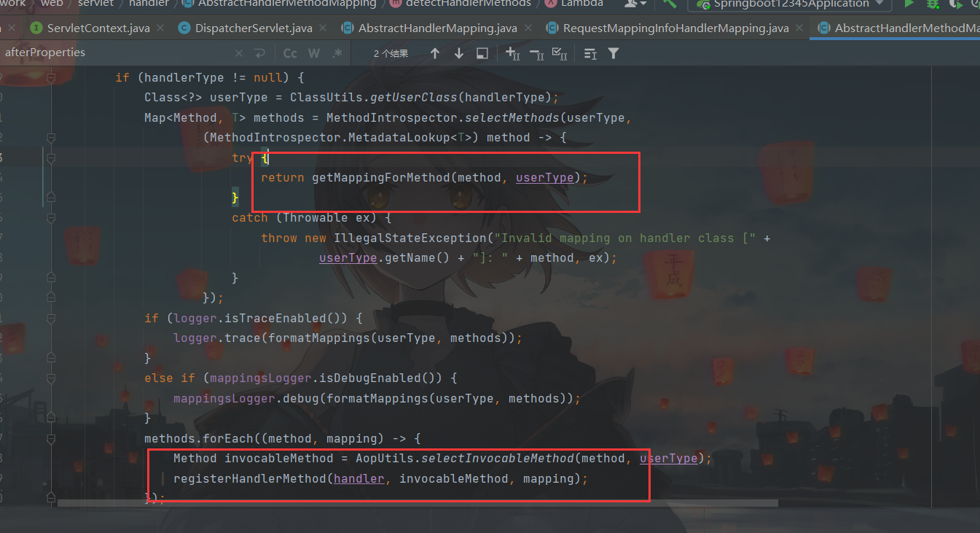Start debugging with the bug icon
The image size is (980, 533).
click(x=932, y=4)
